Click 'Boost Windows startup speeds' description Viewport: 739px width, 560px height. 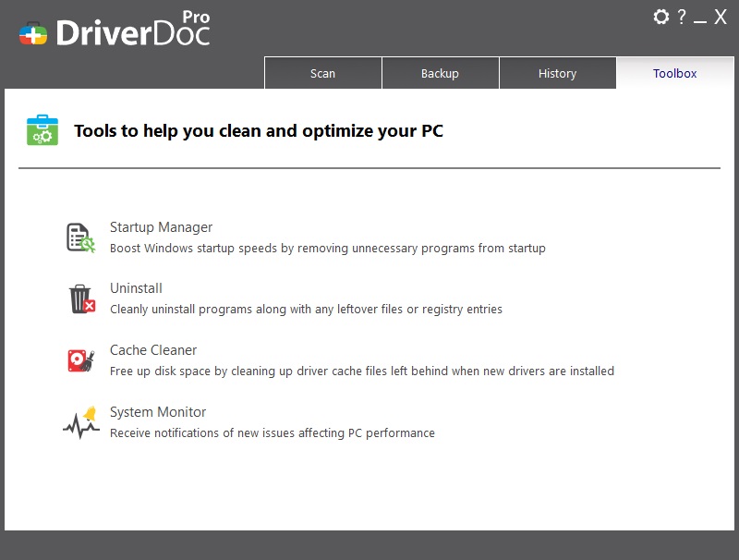click(x=328, y=248)
